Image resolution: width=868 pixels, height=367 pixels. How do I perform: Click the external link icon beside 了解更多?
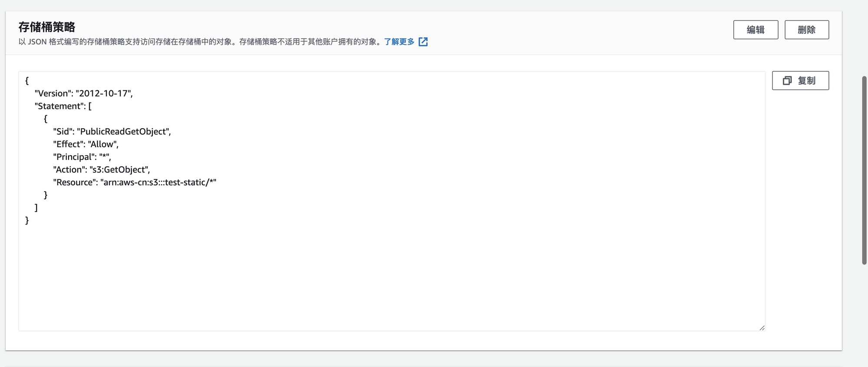[x=423, y=42]
